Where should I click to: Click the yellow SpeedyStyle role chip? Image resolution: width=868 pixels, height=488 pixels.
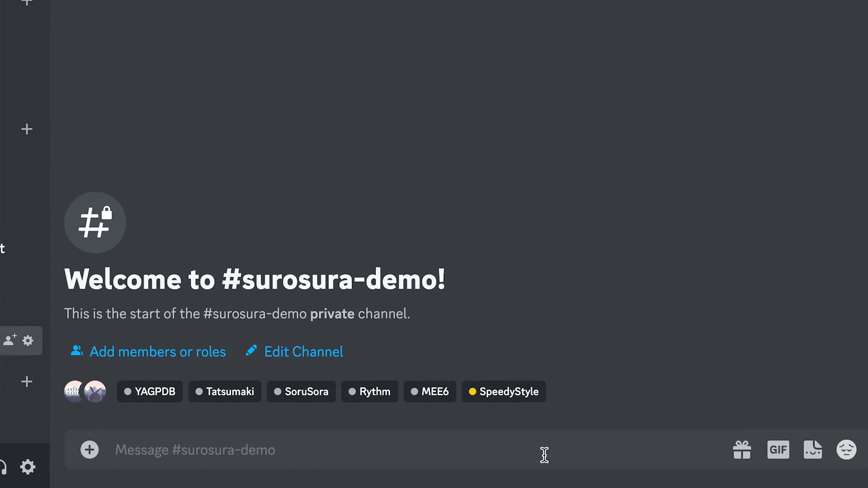pos(503,391)
